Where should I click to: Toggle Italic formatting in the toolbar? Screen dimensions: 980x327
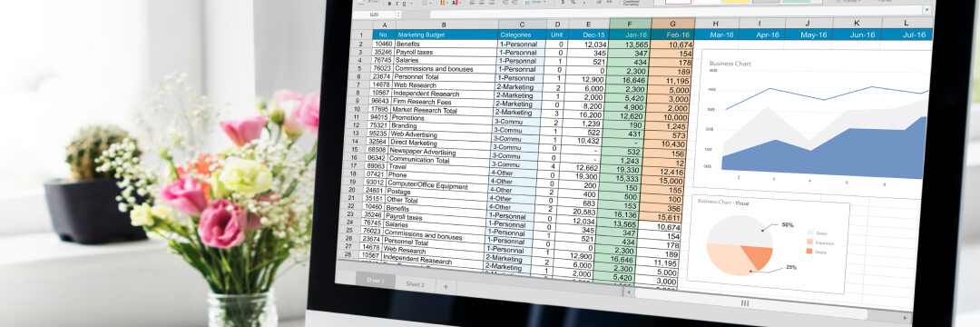point(397,3)
